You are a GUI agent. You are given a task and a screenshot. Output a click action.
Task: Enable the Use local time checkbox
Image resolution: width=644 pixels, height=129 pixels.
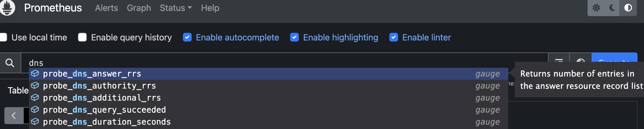click(x=3, y=37)
